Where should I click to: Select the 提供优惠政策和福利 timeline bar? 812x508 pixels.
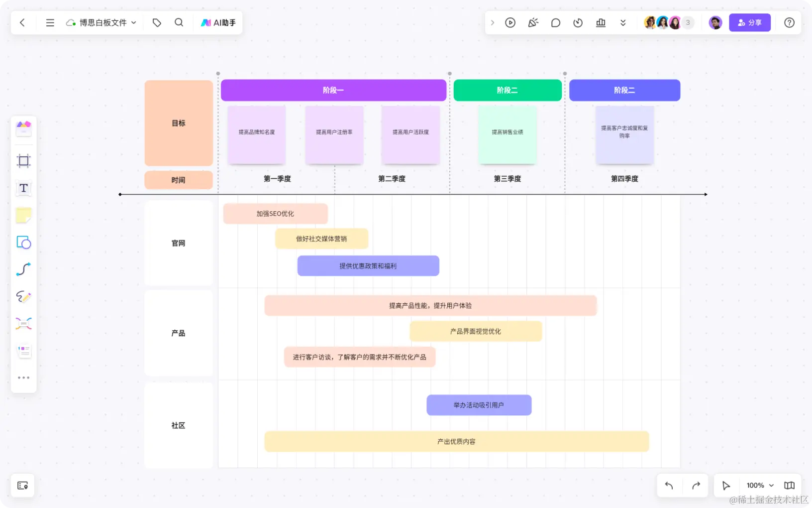click(x=368, y=265)
